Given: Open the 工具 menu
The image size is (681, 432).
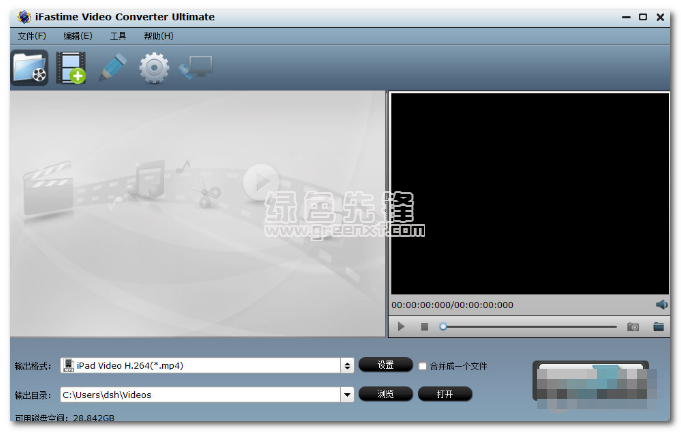Looking at the screenshot, I should pyautogui.click(x=118, y=36).
